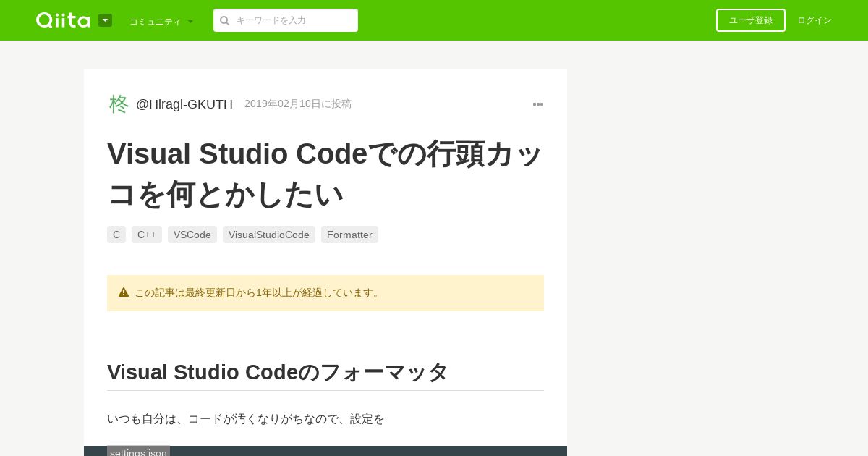This screenshot has height=456, width=868.
Task: Open @Hiragi-GKUTH profile link
Action: pos(184,104)
